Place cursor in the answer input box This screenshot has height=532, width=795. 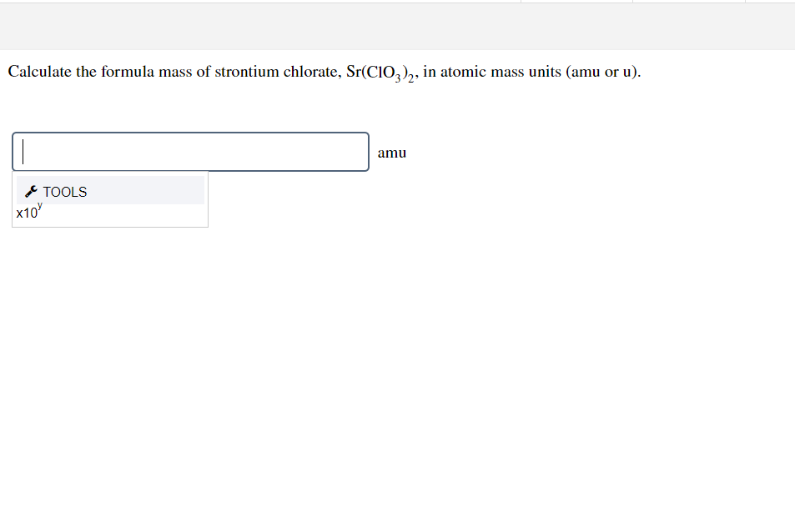point(190,151)
